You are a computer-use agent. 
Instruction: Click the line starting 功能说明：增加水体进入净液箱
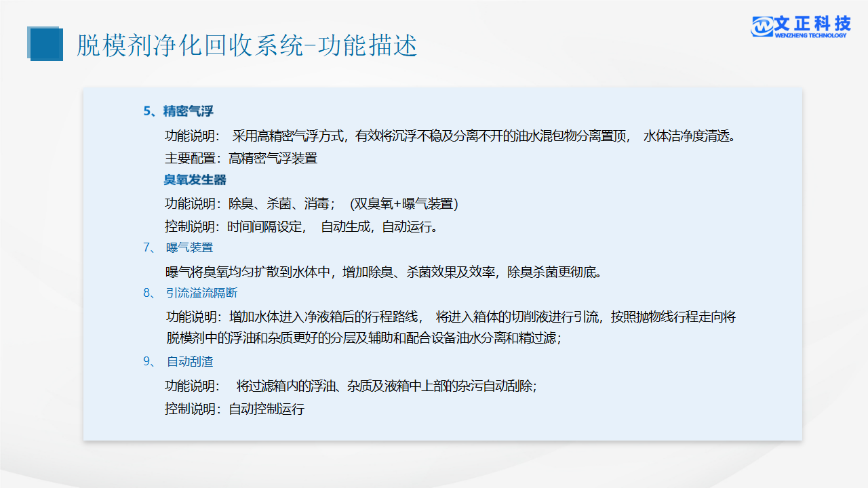coord(451,317)
